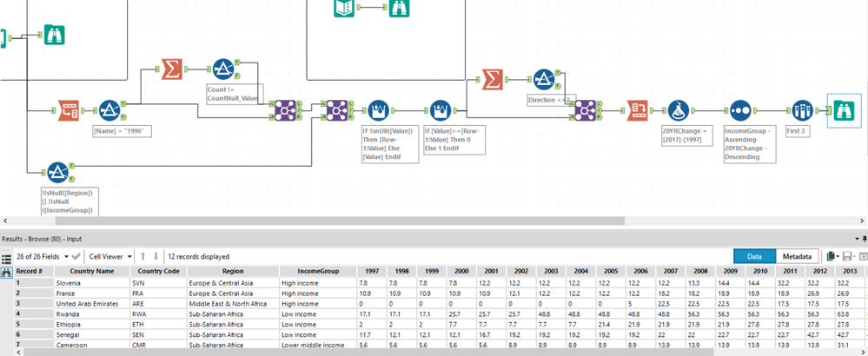Select the Sort tool for IncomeGroup ascending
Screen dimensions: 868x356
pyautogui.click(x=740, y=110)
